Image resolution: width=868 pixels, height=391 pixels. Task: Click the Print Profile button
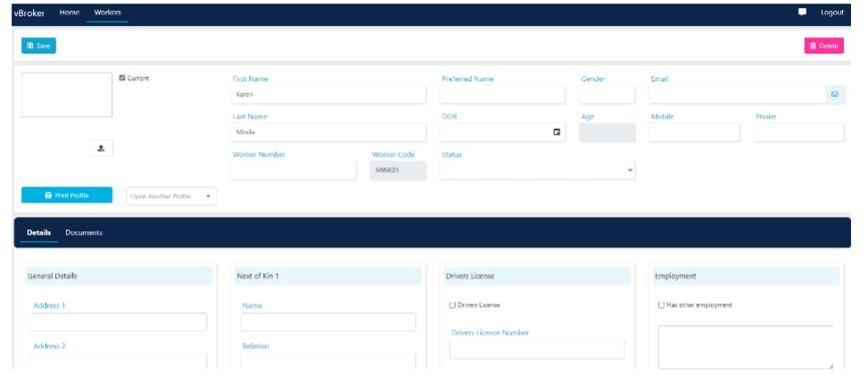pos(67,195)
